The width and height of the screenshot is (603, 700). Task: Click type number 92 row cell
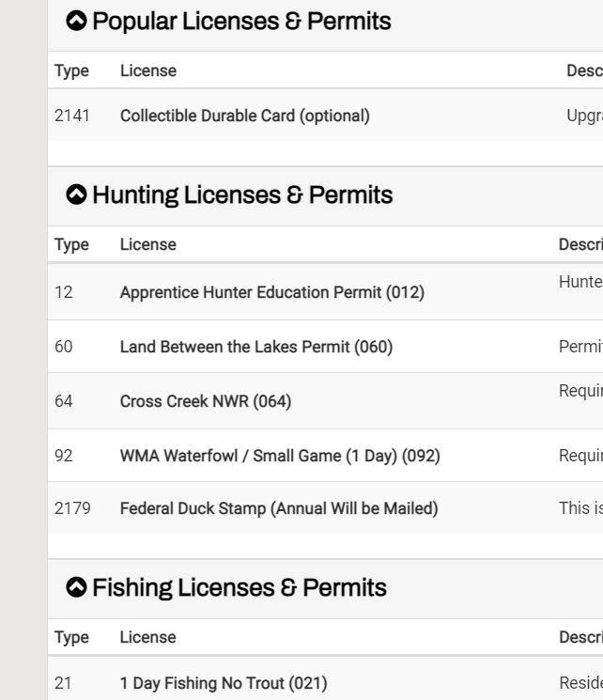pyautogui.click(x=63, y=456)
